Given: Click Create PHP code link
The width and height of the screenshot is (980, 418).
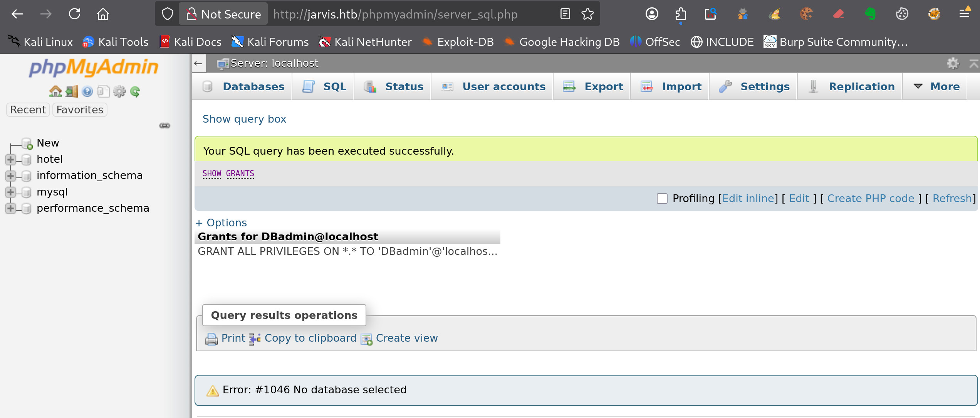Looking at the screenshot, I should pyautogui.click(x=871, y=199).
